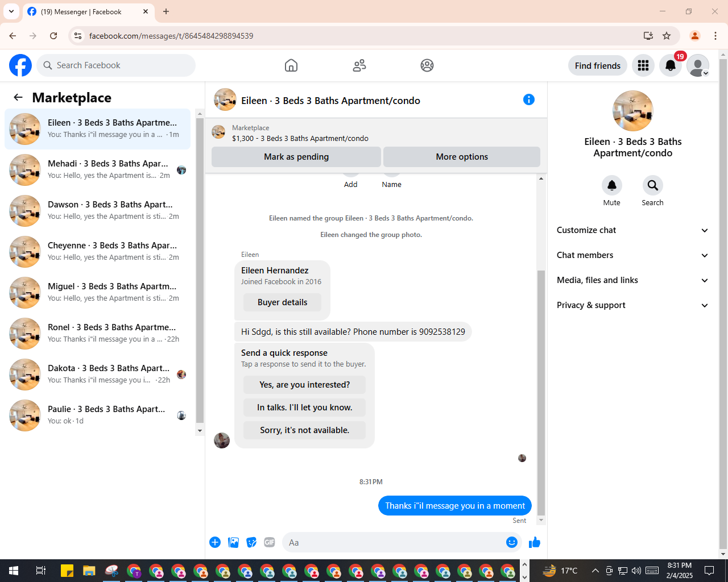The height and width of the screenshot is (582, 728).
Task: Click the message containing phone number 9092538129
Action: 353,332
